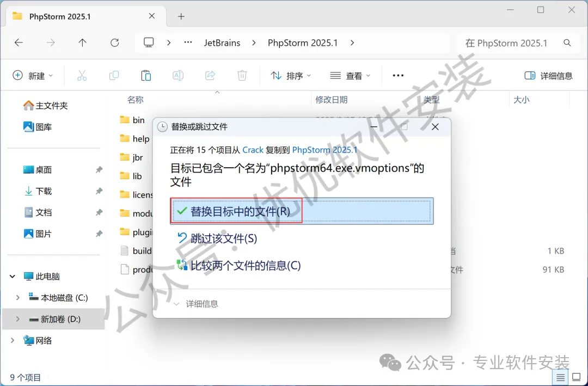The height and width of the screenshot is (386, 588).
Task: Choose 跳过该文件(S) option
Action: (x=217, y=238)
